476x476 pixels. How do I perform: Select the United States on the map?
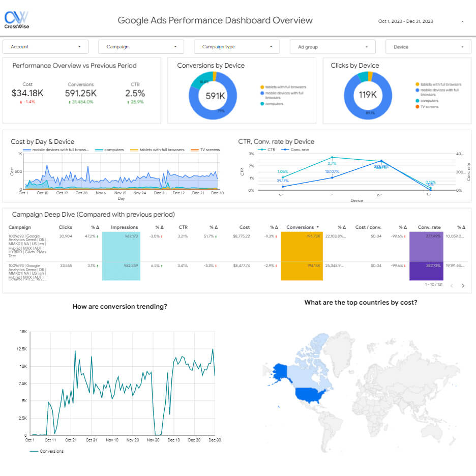[x=309, y=394]
